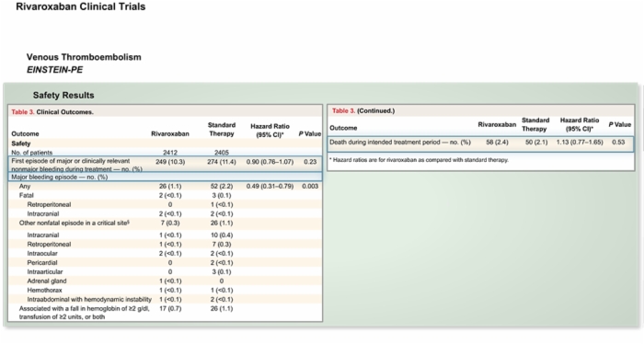Select hazard ratio '1.13 (0.77–1.65)'
The image size is (644, 344).
click(x=580, y=143)
